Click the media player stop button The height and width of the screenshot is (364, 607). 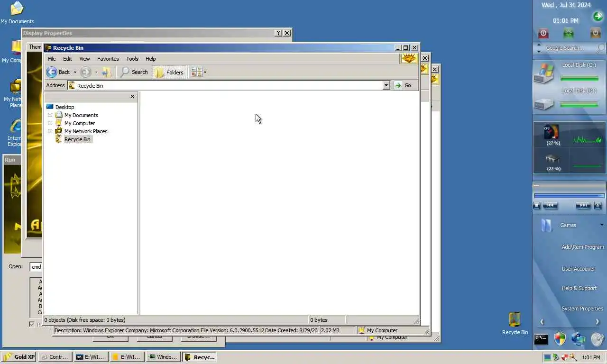point(537,205)
